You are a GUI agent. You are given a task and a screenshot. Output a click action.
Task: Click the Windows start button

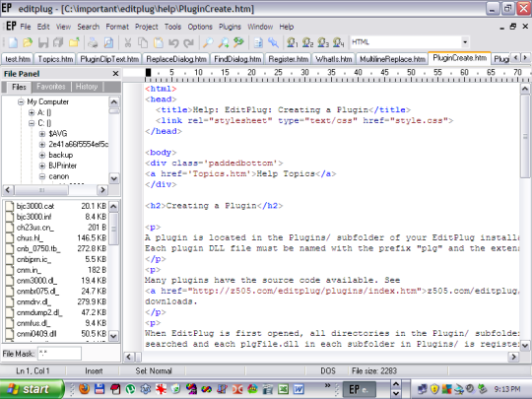(32, 389)
